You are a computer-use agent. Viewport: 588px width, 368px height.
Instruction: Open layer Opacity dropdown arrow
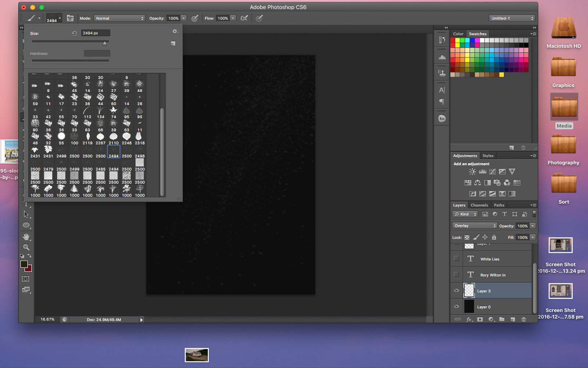[x=533, y=226]
